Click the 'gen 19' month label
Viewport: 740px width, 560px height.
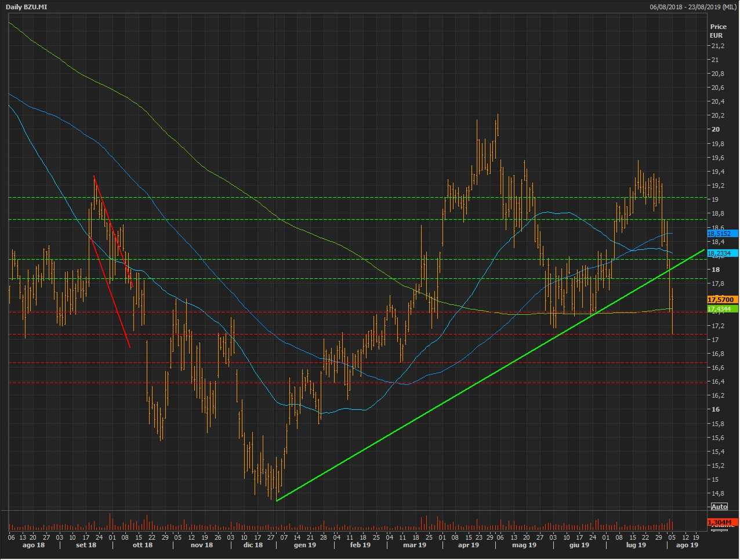tap(305, 545)
